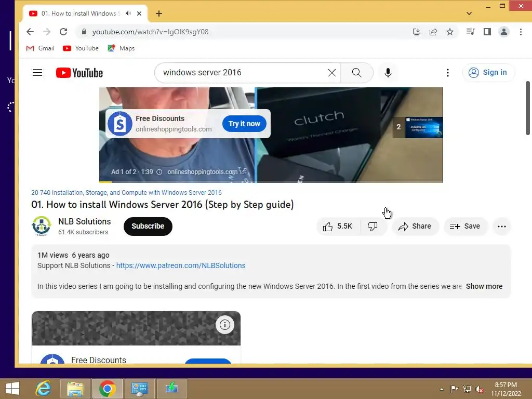
Task: Open Chrome side panel
Action: pos(487,32)
